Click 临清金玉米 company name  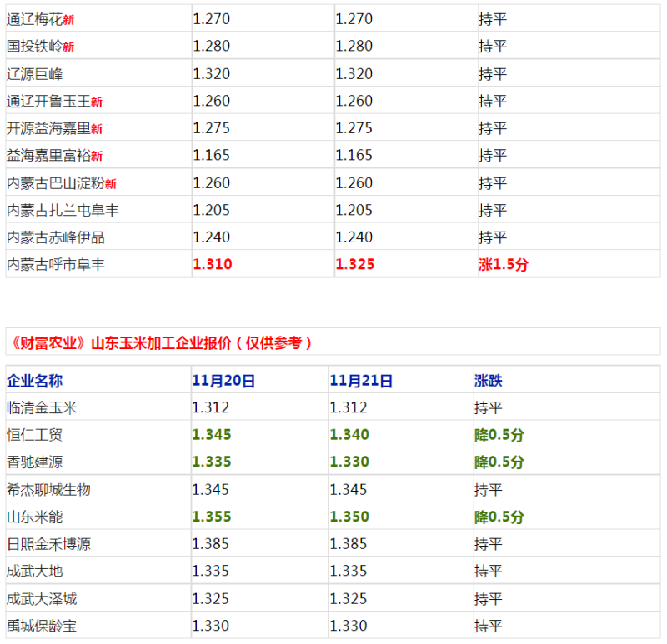point(42,408)
